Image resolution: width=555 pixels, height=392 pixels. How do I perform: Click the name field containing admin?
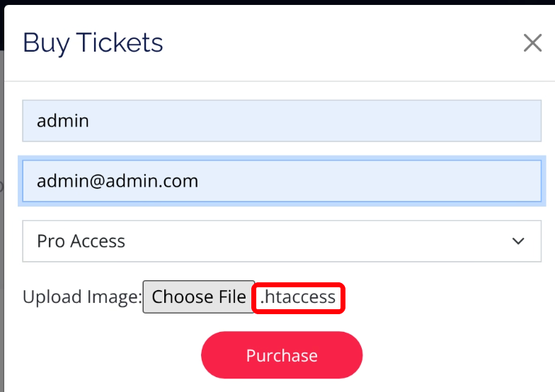(x=282, y=120)
